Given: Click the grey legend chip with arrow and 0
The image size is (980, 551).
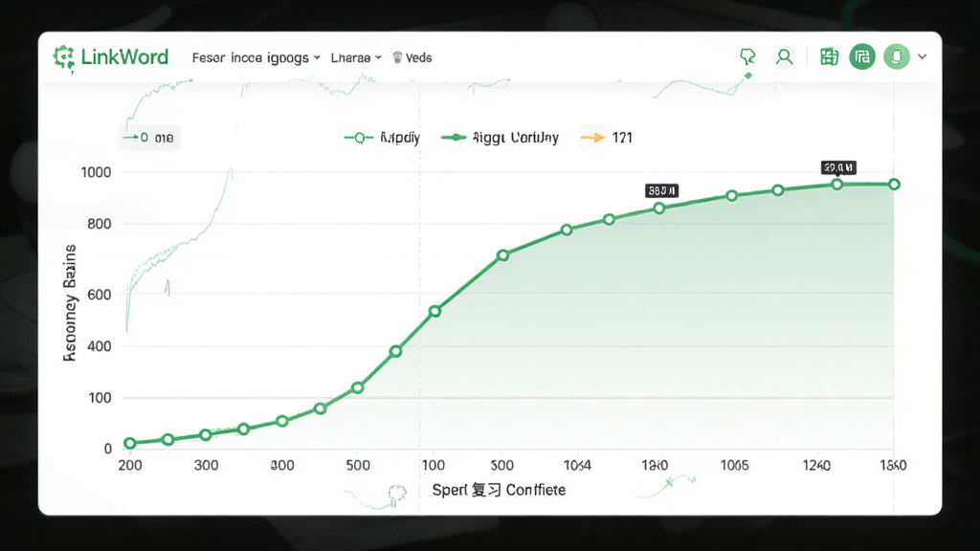Looking at the screenshot, I should [149, 138].
